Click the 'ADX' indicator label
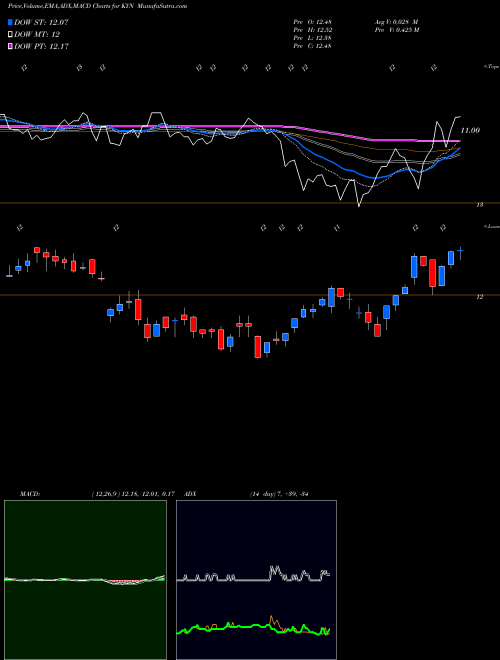This screenshot has width=500, height=660. point(190,494)
